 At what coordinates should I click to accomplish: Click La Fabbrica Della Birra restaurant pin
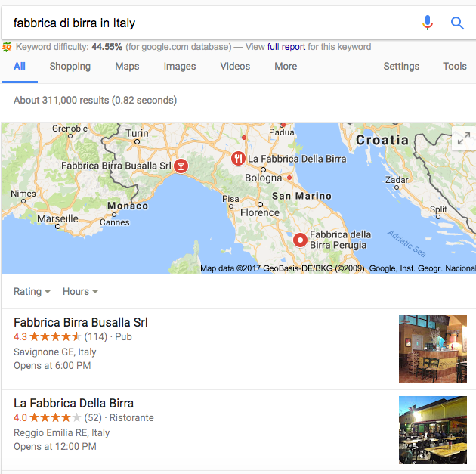coord(238,159)
